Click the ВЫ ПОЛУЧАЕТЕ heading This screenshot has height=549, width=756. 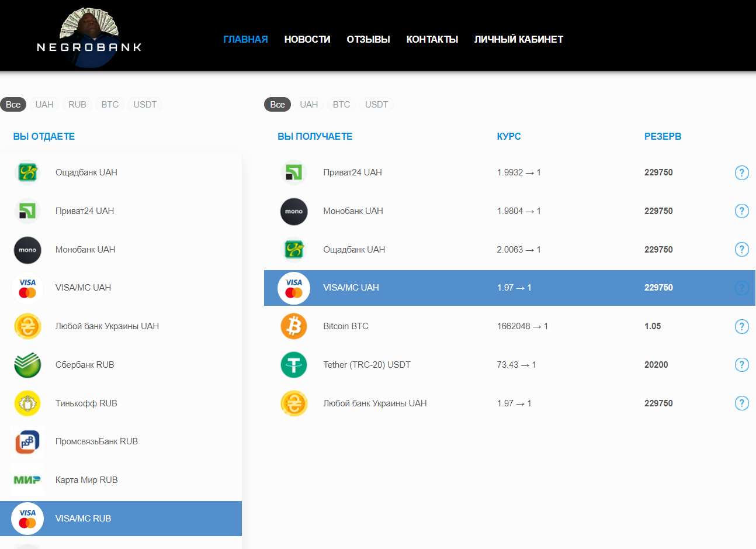[x=315, y=136]
